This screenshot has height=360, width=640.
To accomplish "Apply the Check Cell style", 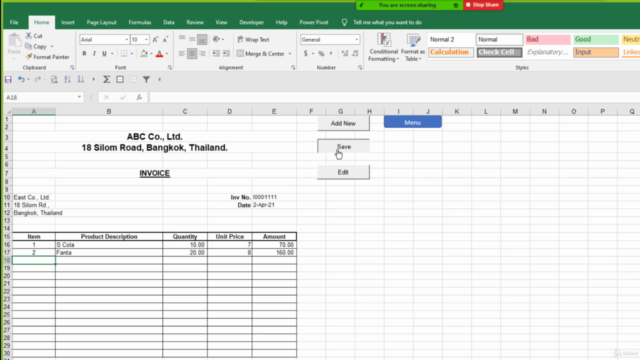I will pyautogui.click(x=499, y=52).
